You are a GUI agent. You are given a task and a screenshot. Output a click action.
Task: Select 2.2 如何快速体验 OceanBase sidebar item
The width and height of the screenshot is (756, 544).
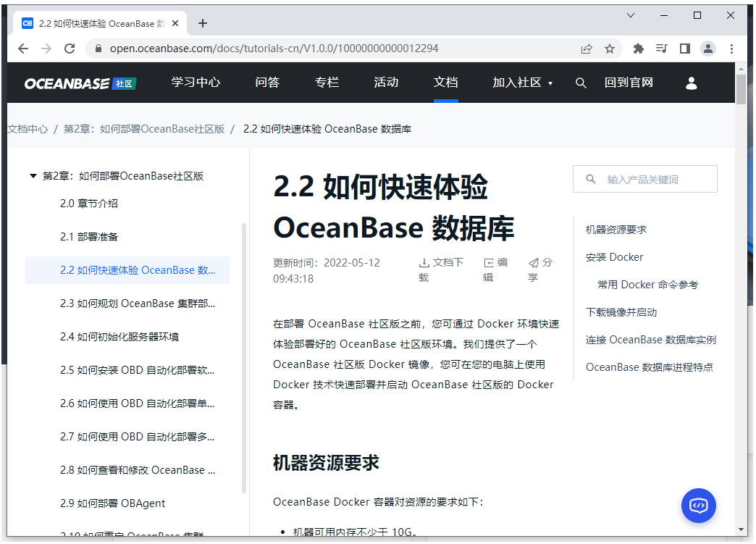pyautogui.click(x=127, y=270)
